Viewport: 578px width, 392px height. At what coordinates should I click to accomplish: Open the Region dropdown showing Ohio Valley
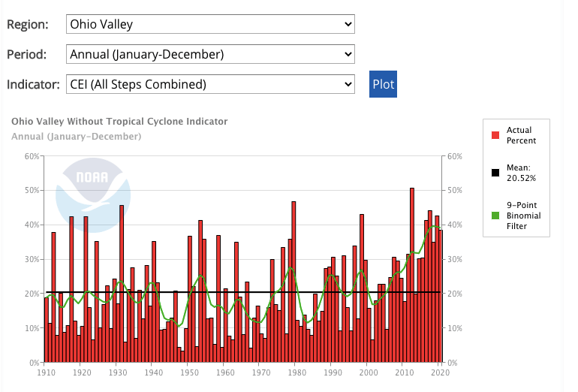pyautogui.click(x=210, y=24)
